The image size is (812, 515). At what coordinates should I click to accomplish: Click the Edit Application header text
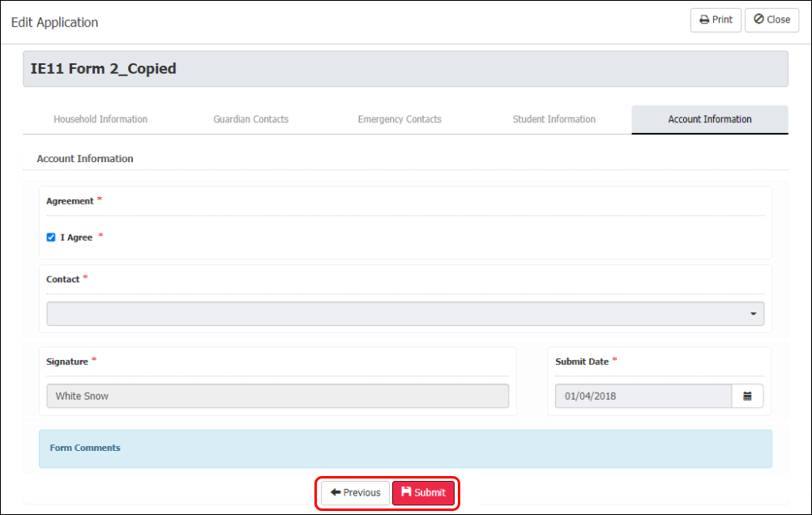coord(54,22)
